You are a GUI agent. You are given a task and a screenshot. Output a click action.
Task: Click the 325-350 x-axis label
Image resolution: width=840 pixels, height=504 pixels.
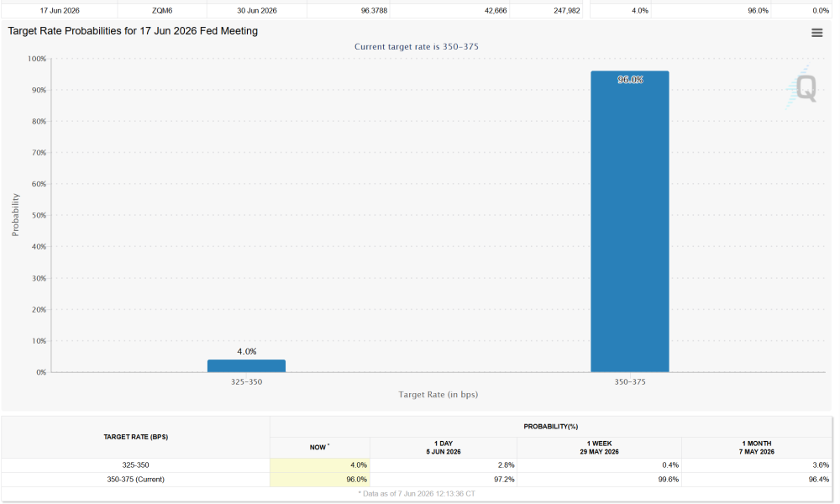246,382
